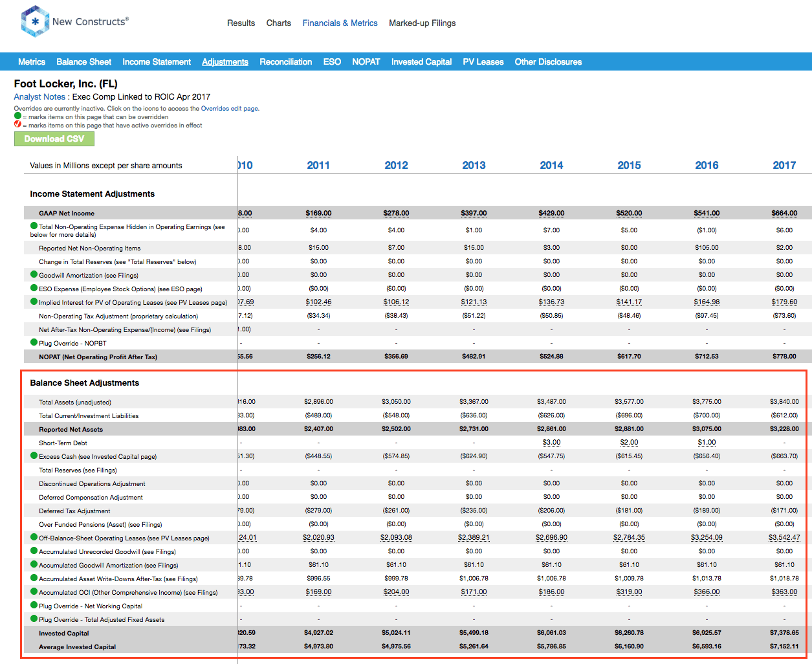Open the Analyst Notes link

[40, 96]
